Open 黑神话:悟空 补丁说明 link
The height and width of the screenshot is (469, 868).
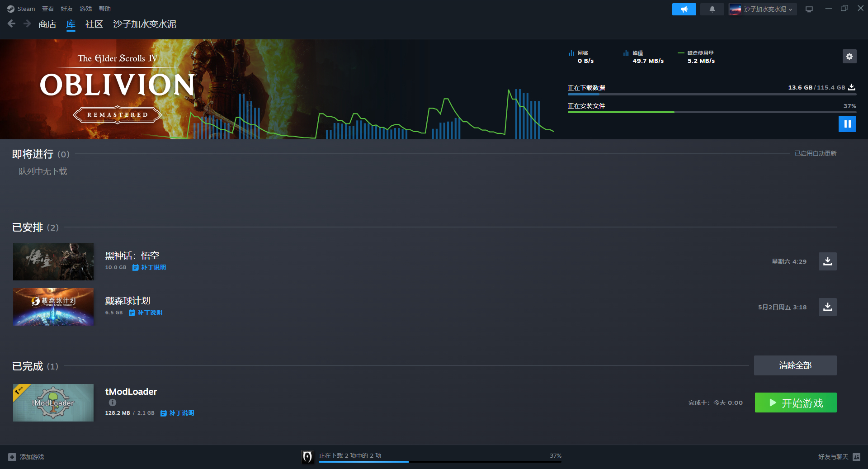(x=149, y=268)
